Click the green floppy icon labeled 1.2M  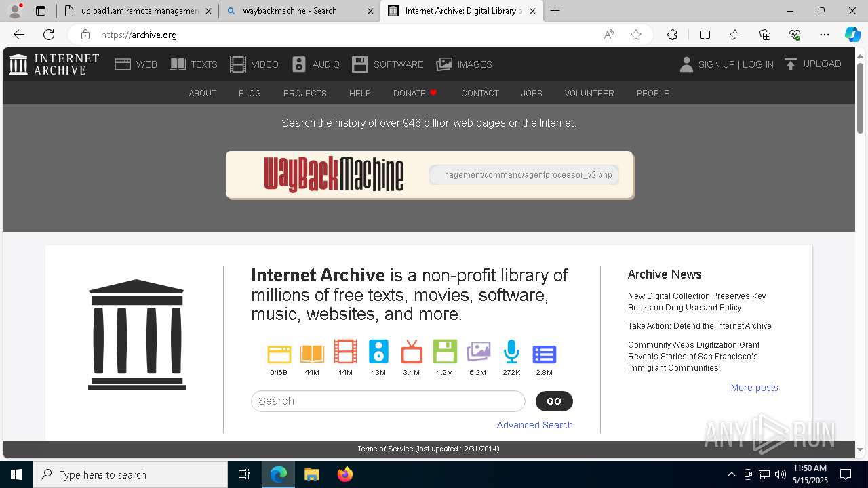(x=445, y=352)
